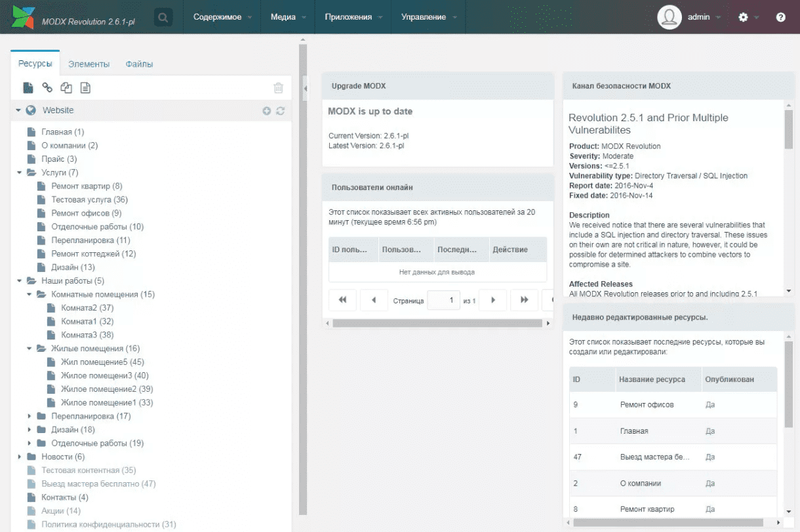Expand the Новости folder
Viewport: 800px width, 532px height.
(19, 456)
